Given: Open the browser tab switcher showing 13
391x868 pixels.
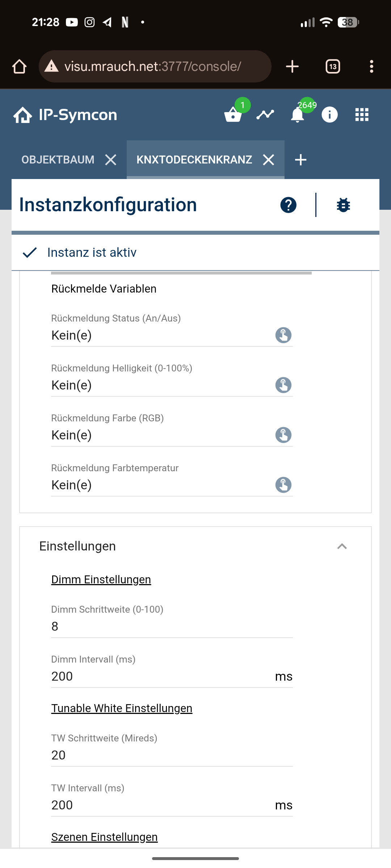Looking at the screenshot, I should tap(333, 67).
